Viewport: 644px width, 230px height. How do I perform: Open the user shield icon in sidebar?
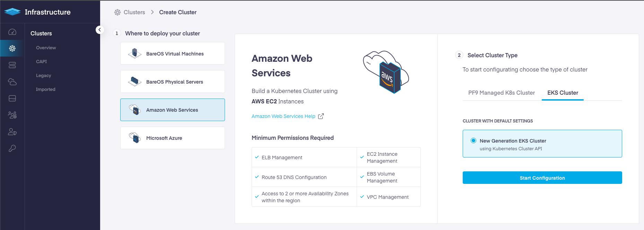12,132
